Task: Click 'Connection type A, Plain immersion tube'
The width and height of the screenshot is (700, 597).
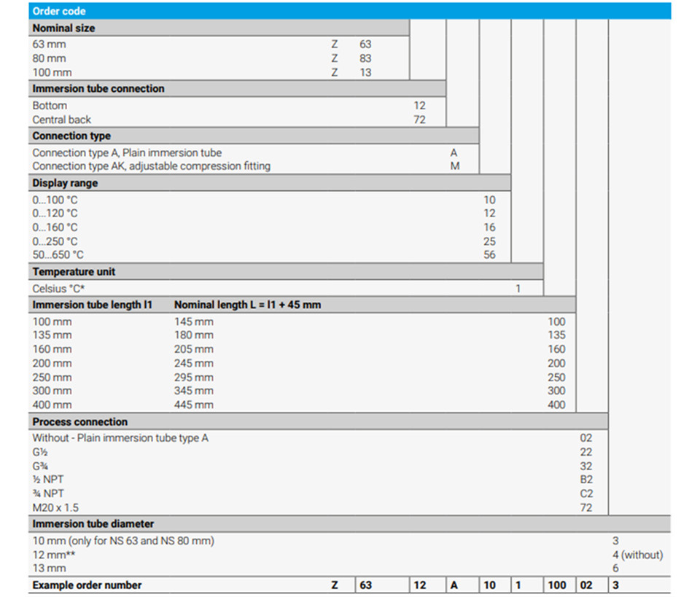Action: pyautogui.click(x=127, y=152)
